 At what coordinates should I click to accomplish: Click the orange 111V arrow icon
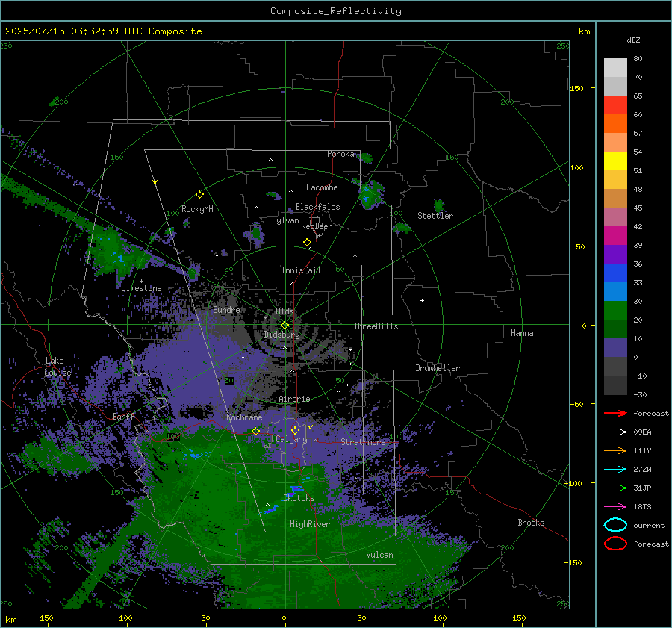pyautogui.click(x=615, y=450)
